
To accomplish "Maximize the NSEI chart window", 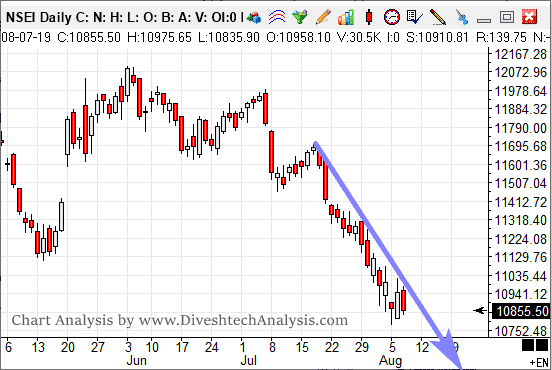I will [x=507, y=17].
